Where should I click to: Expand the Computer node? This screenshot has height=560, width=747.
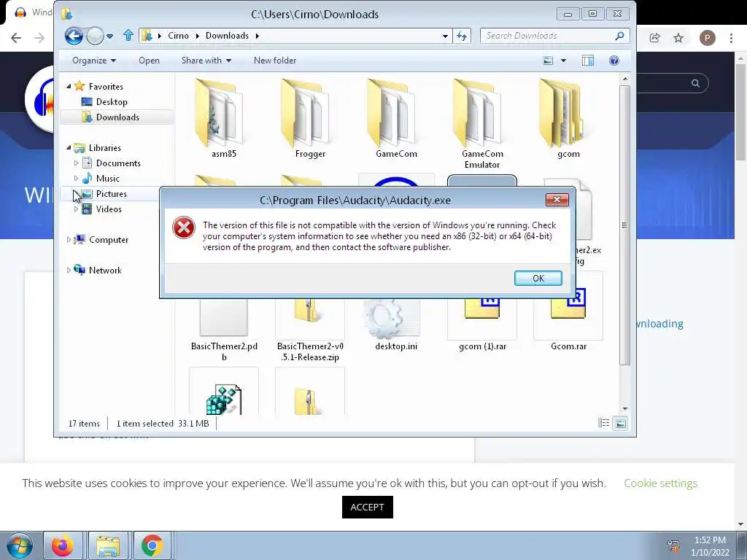69,239
